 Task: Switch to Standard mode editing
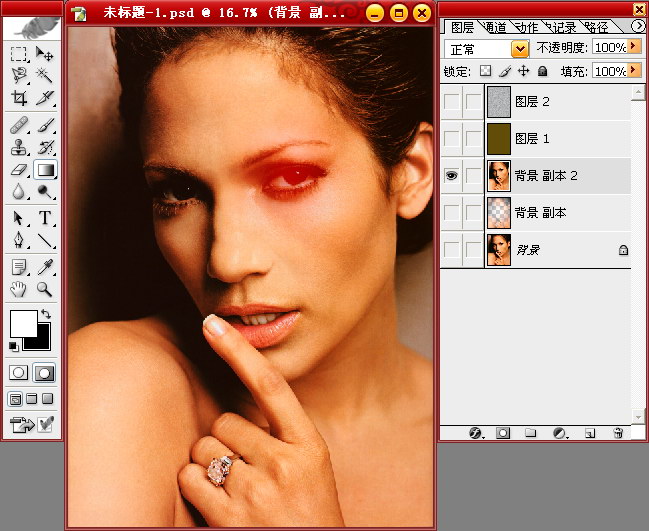(19, 373)
